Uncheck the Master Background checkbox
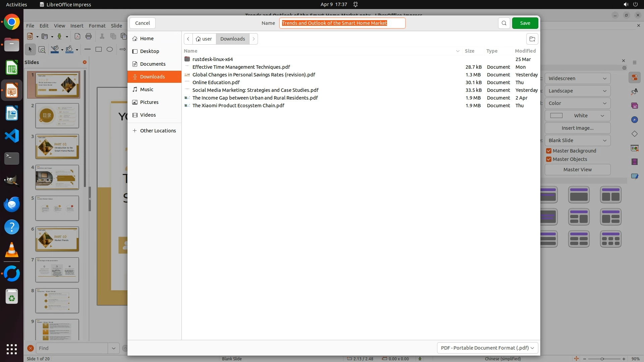 (x=549, y=151)
